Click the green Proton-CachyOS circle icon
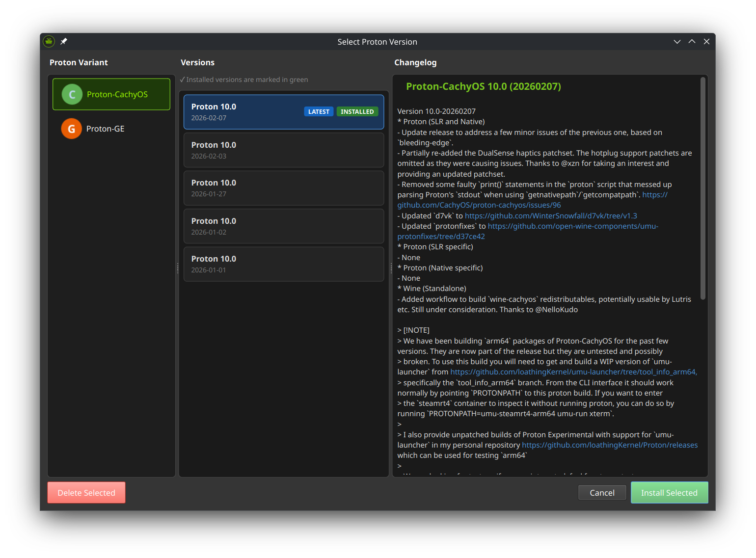This screenshot has width=756, height=558. click(x=72, y=94)
